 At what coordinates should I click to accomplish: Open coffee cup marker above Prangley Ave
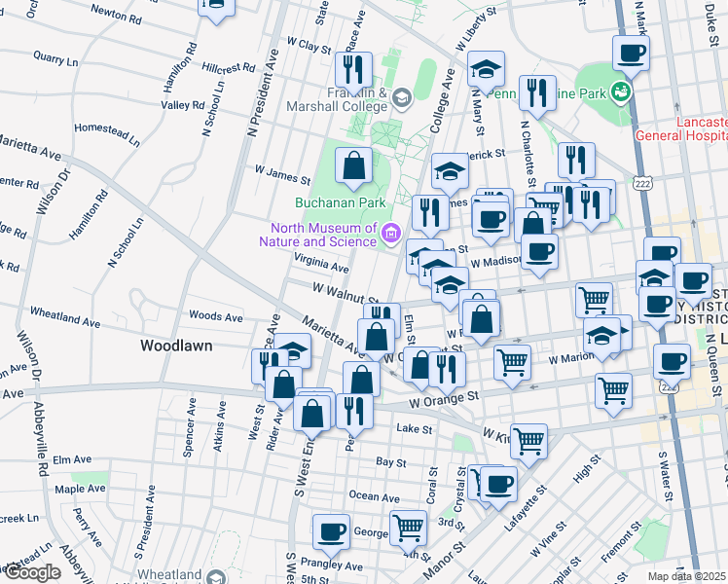(x=331, y=531)
